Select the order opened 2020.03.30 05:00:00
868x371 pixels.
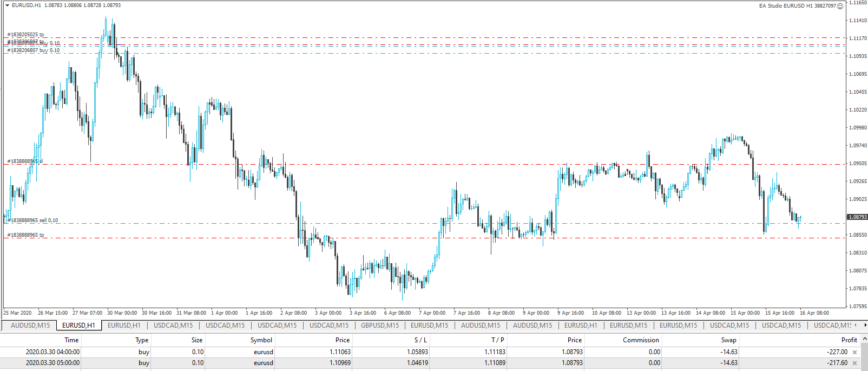pos(53,363)
